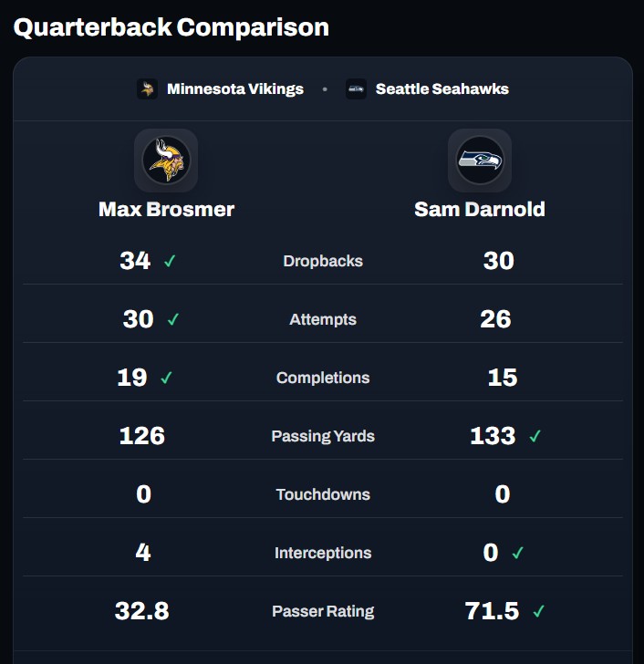Click the Passer Rating stat label
Screen dimensions: 644x664
323,611
